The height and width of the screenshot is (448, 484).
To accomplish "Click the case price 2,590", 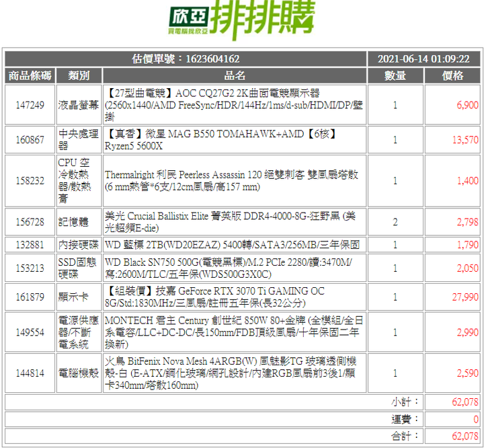I will [x=467, y=373].
